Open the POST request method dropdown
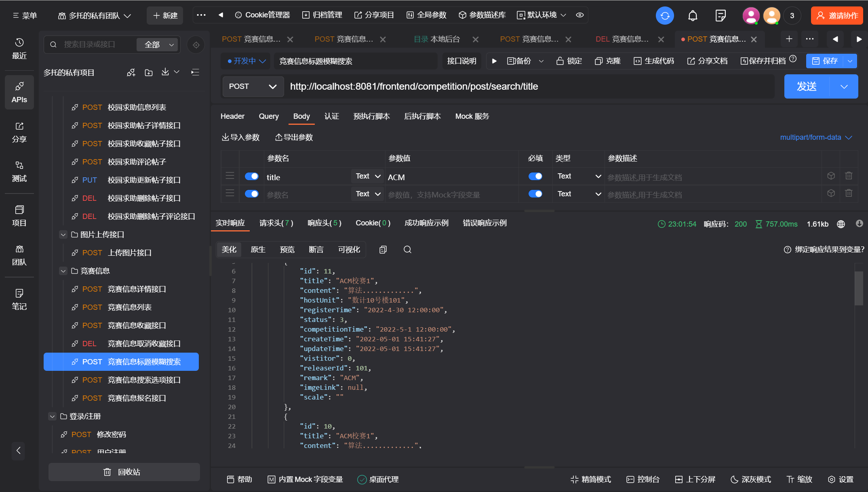The height and width of the screenshot is (492, 868). coord(253,86)
